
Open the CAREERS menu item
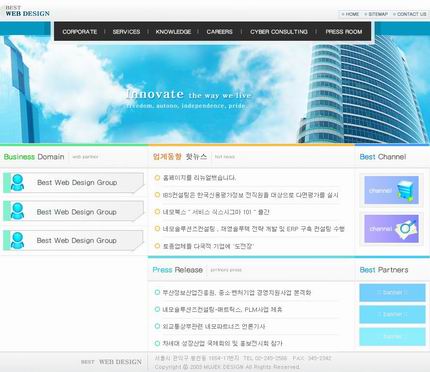coord(219,32)
